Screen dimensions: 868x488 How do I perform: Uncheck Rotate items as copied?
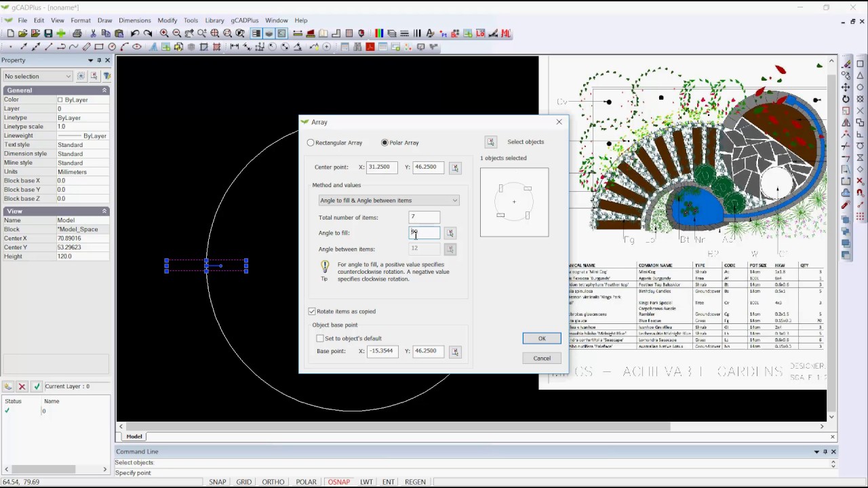click(313, 311)
